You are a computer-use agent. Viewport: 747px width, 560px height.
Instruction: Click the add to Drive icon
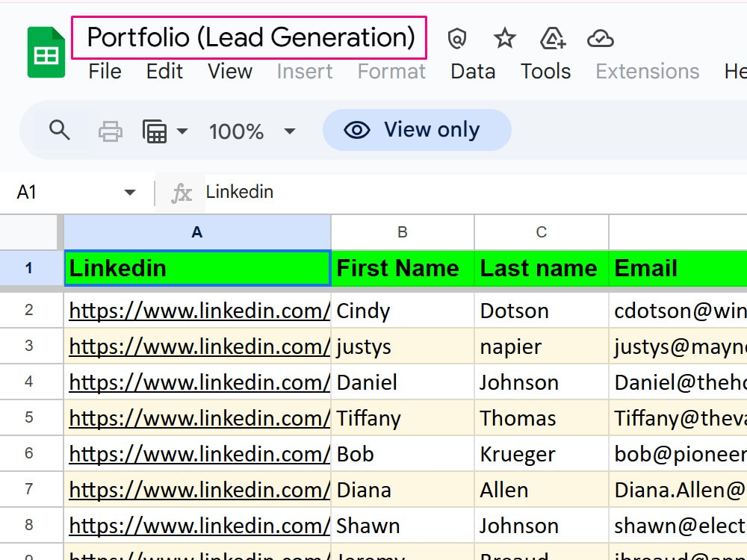click(553, 39)
